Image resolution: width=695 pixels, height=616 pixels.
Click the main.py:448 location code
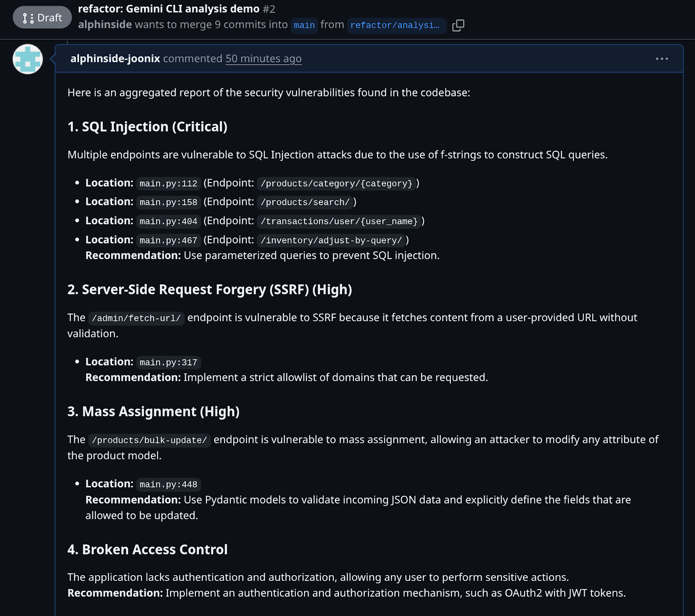(x=169, y=484)
